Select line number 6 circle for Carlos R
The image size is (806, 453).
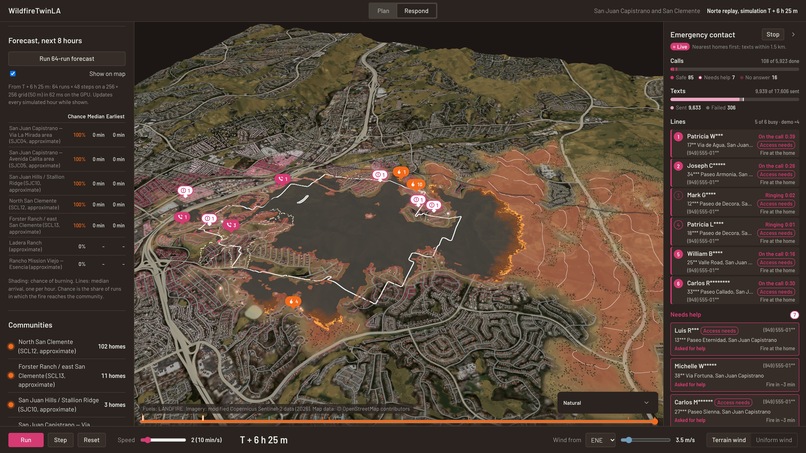click(678, 283)
